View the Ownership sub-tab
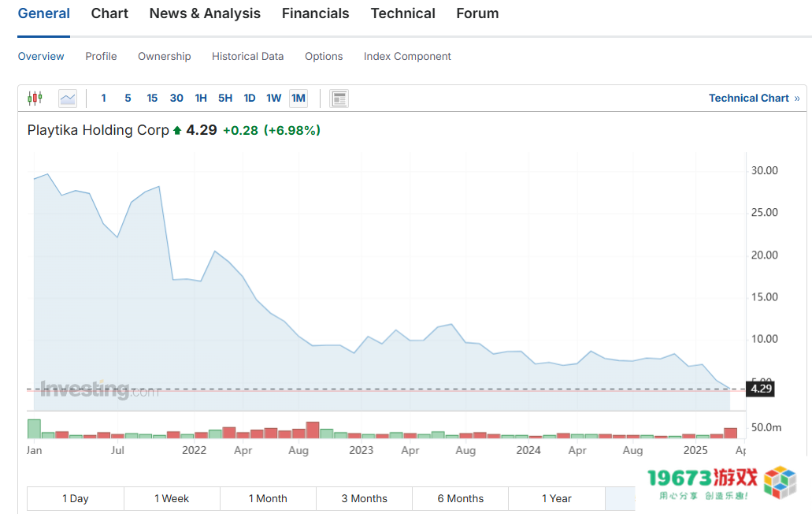The width and height of the screenshot is (812, 514). click(164, 56)
